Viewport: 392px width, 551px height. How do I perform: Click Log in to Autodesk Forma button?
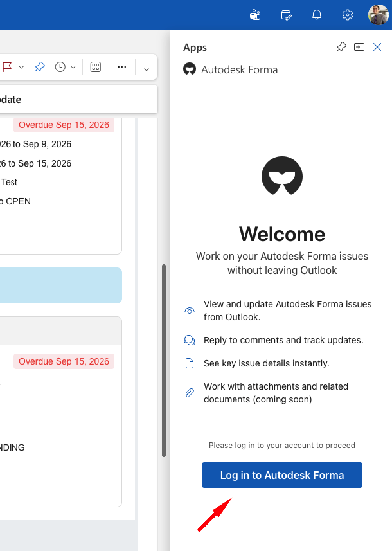tap(281, 475)
